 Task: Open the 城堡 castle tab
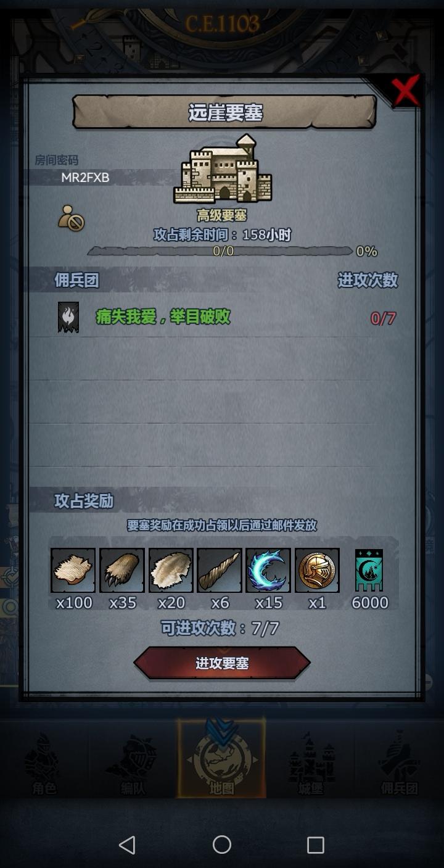pyautogui.click(x=311, y=763)
